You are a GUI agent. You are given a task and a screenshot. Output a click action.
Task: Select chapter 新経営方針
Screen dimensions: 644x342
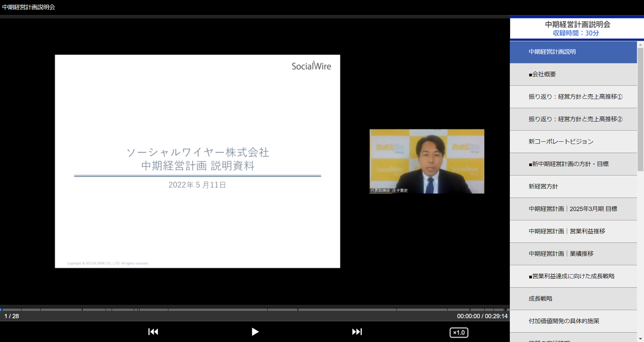coord(573,187)
